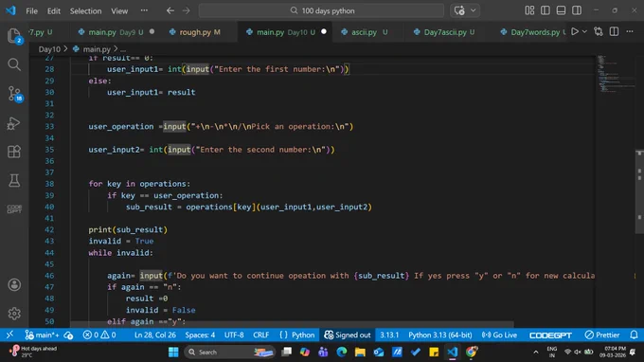The width and height of the screenshot is (644, 362).
Task: Open the Explorer view in activity bar
Action: [x=14, y=36]
